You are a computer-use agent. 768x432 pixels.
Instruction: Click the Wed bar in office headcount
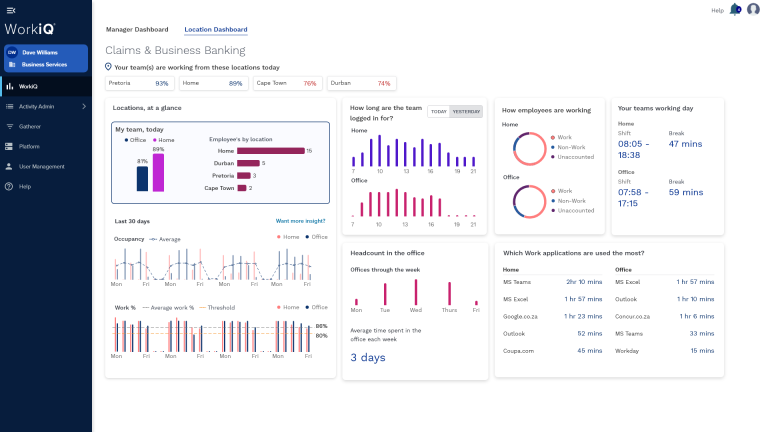pyautogui.click(x=416, y=292)
